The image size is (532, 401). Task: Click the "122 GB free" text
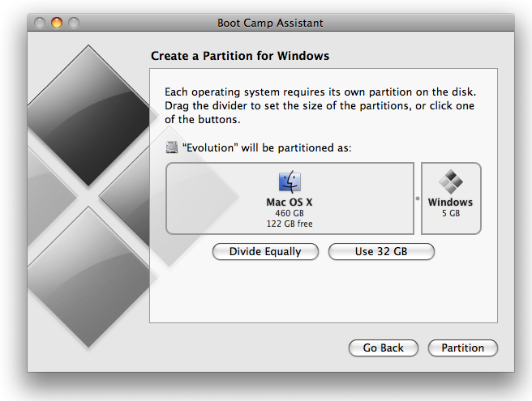click(290, 224)
